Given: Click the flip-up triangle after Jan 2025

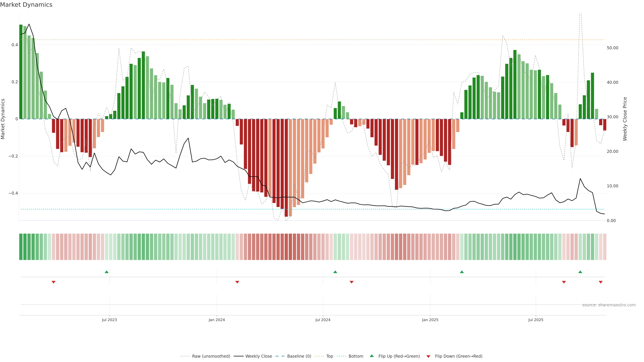Looking at the screenshot, I should [x=462, y=272].
